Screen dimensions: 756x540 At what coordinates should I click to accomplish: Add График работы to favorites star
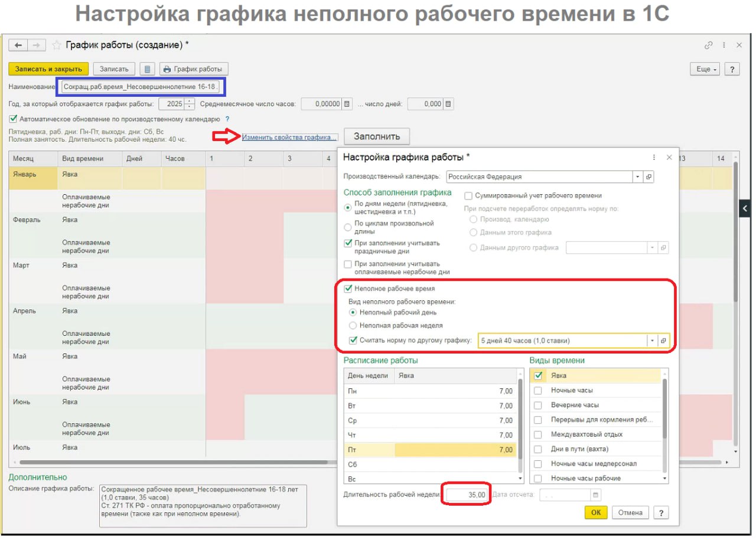click(57, 45)
